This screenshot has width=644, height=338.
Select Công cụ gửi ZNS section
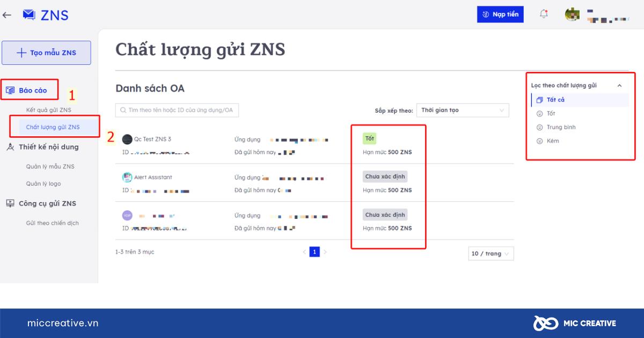pos(47,203)
